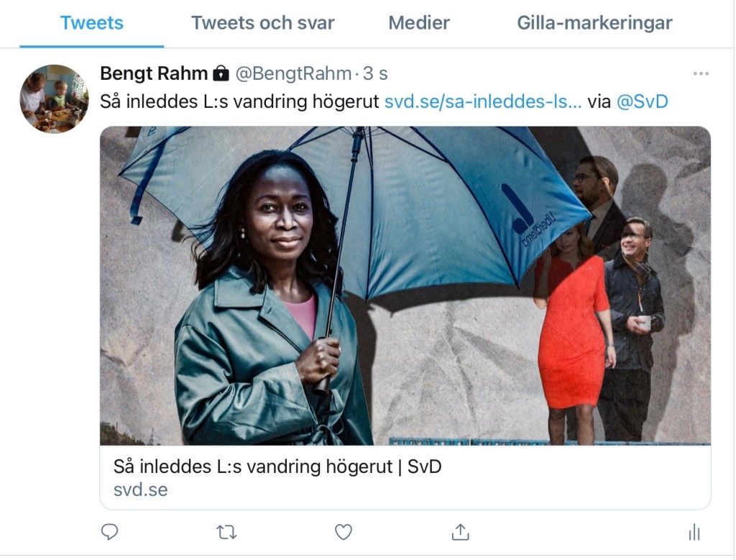Open Bengt Rahm's profile picture
The image size is (736, 560).
(x=54, y=98)
